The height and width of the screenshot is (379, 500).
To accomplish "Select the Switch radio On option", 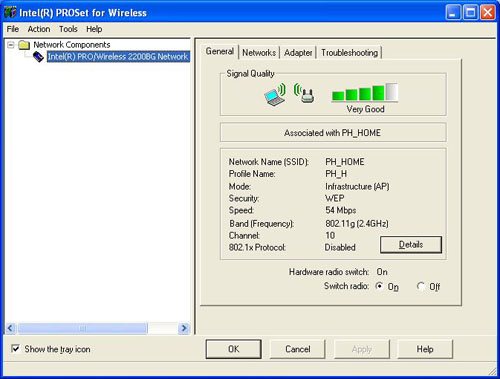I will 379,286.
